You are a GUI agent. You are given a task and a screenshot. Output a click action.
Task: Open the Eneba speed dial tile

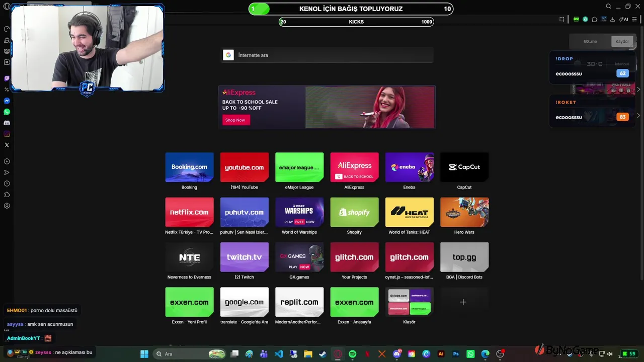(x=410, y=167)
